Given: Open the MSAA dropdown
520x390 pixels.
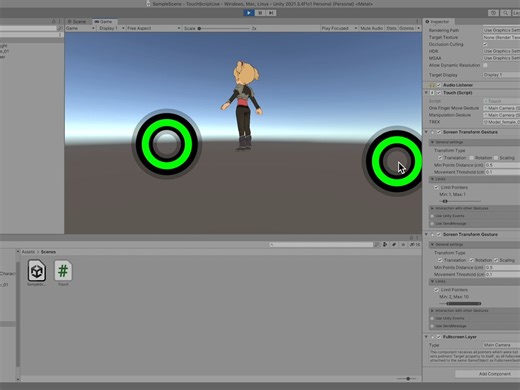Looking at the screenshot, I should pos(501,58).
